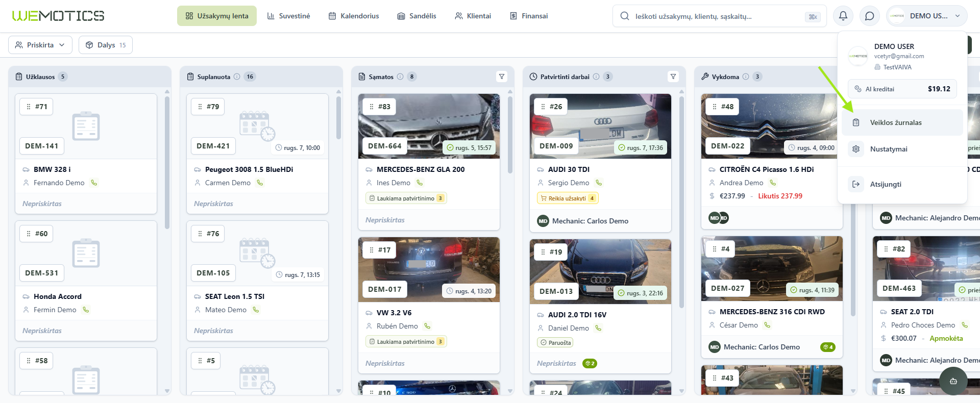Click the green badge 4 on Mercedes 316 card
Image resolution: width=980 pixels, height=403 pixels.
pos(827,347)
